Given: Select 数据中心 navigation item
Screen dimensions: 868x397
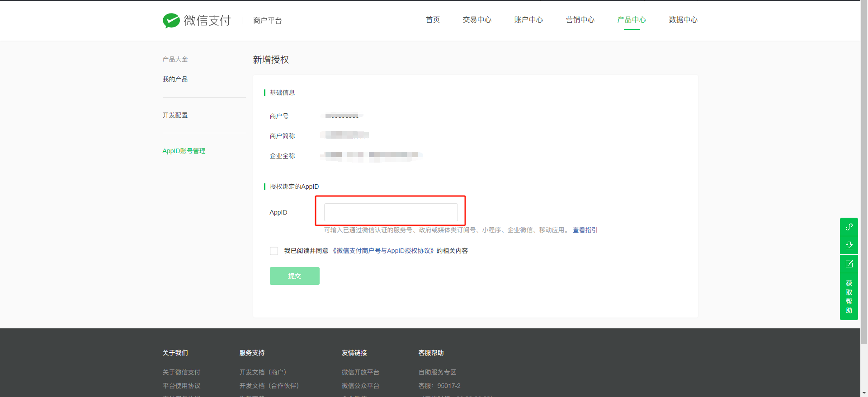Looking at the screenshot, I should tap(683, 20).
